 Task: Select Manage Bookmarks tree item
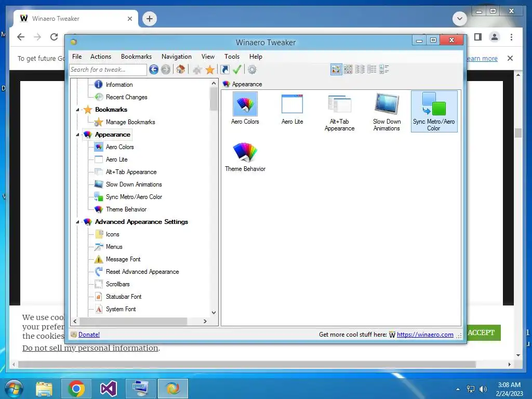(x=130, y=122)
